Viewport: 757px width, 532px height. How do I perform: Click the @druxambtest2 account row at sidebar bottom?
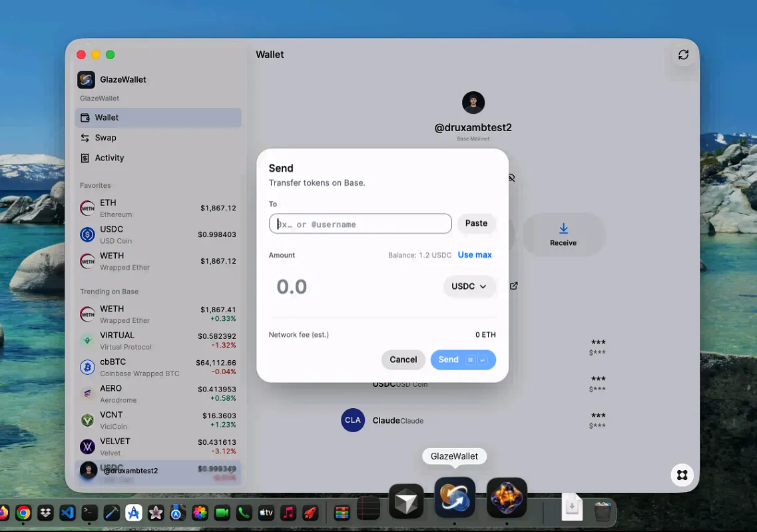[158, 471]
